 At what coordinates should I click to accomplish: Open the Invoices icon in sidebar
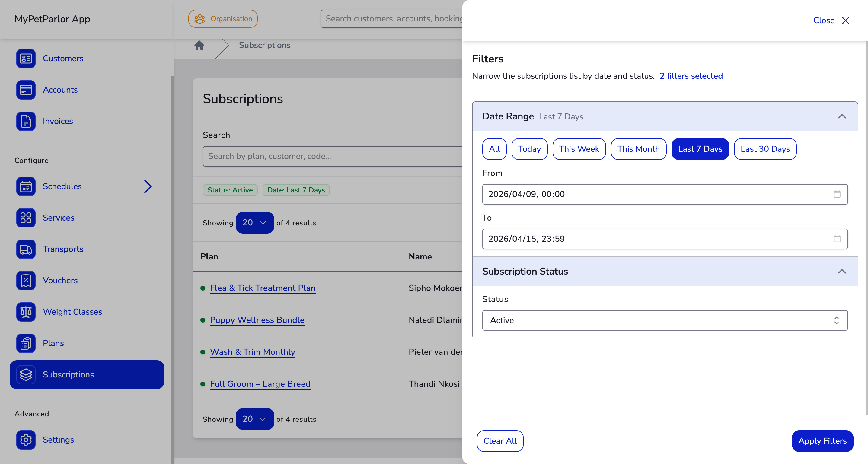coord(26,121)
